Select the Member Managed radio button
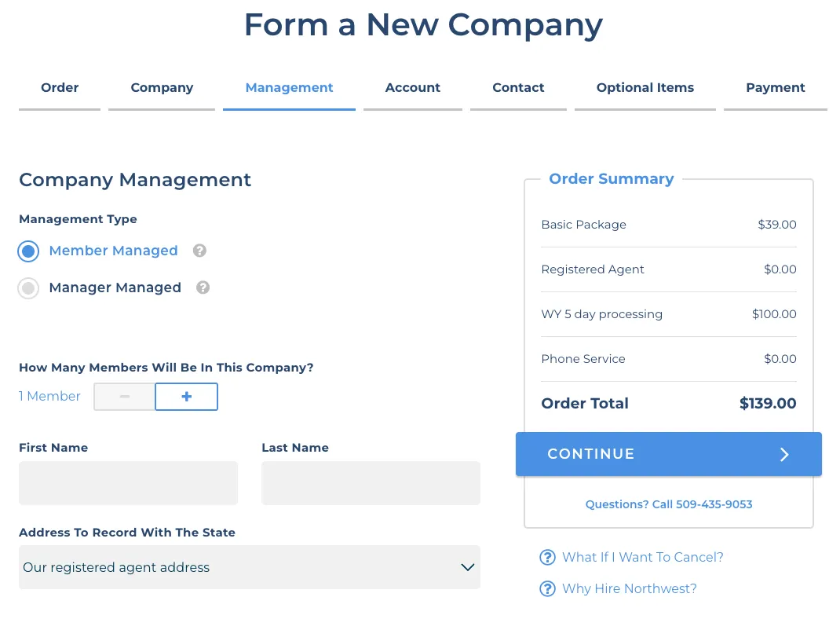Screen dimensions: 840x630 pyautogui.click(x=28, y=251)
